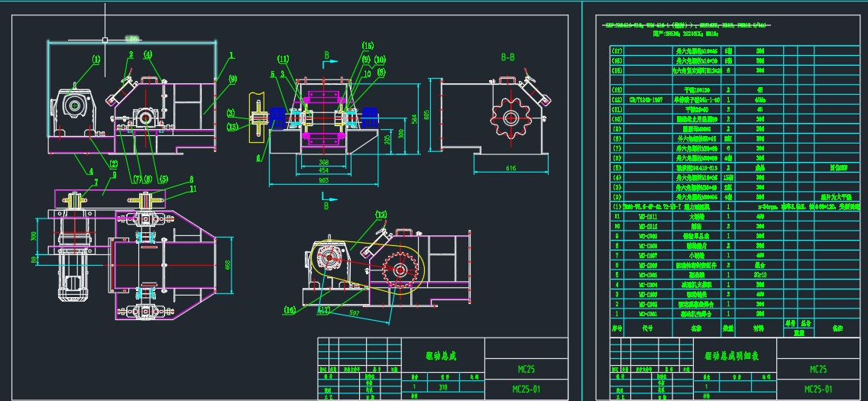868x401 pixels.
Task: Select the 370 weight value
Action: point(443,387)
